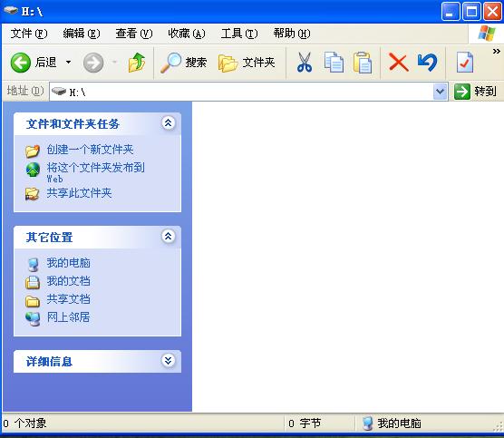Image resolution: width=504 pixels, height=438 pixels.
Task: Click the 创建一个新文件夹 link
Action: click(90, 150)
